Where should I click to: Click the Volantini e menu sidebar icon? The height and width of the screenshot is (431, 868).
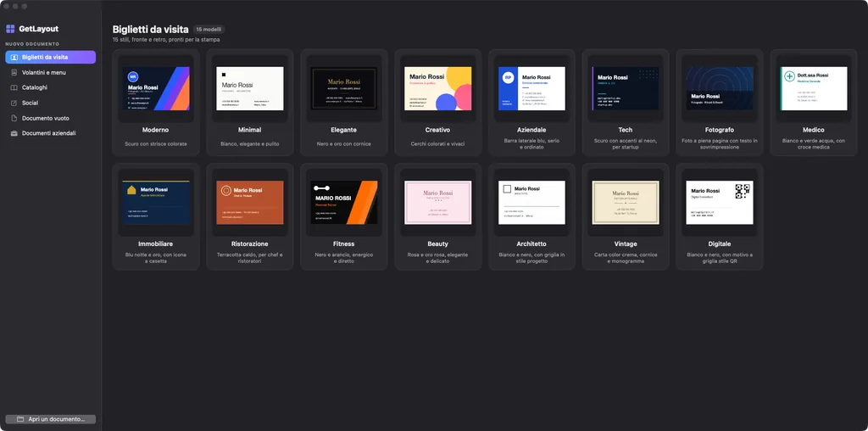click(x=14, y=73)
